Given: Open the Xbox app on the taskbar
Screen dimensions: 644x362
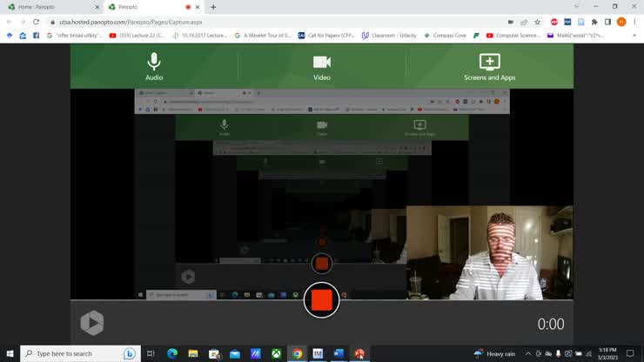Looking at the screenshot, I should [x=277, y=353].
